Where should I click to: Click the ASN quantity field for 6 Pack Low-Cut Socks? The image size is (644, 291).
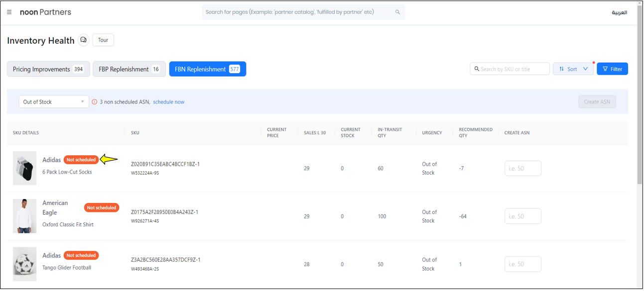(x=522, y=169)
